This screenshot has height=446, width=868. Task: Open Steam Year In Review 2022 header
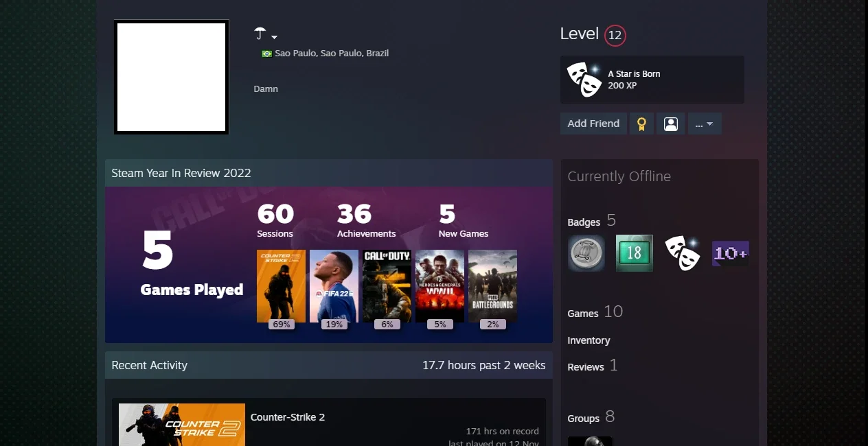[x=329, y=173]
